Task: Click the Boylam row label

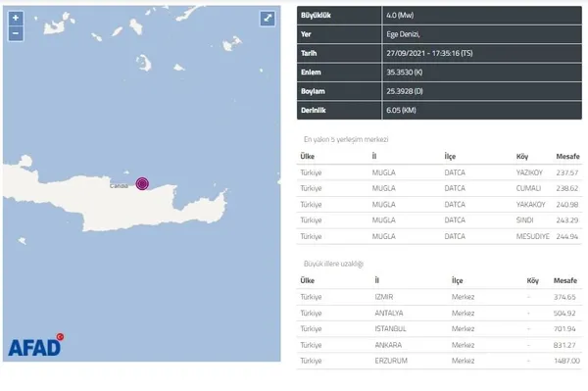Action: pyautogui.click(x=313, y=91)
